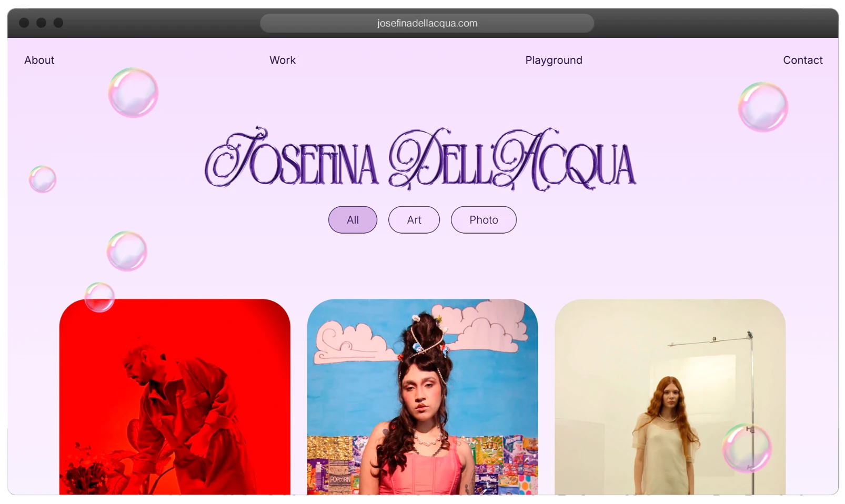Screen dimensions: 845x504
Task: Click the bubble beside the left filter area
Action: coord(126,251)
